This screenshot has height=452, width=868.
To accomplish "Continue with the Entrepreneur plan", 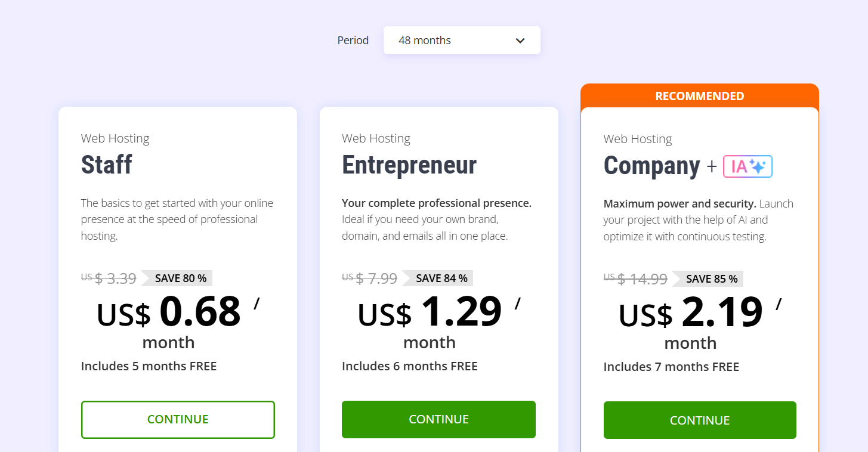I will (438, 419).
